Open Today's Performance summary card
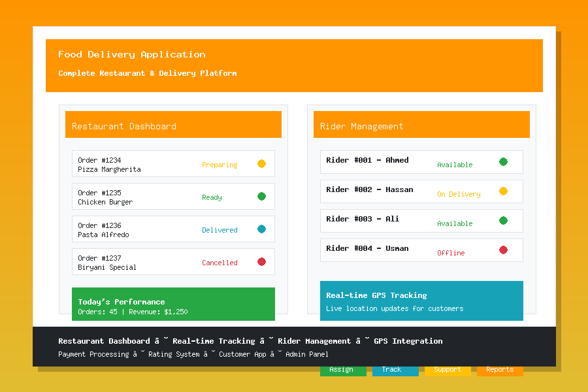This screenshot has height=392, width=588. [x=173, y=304]
